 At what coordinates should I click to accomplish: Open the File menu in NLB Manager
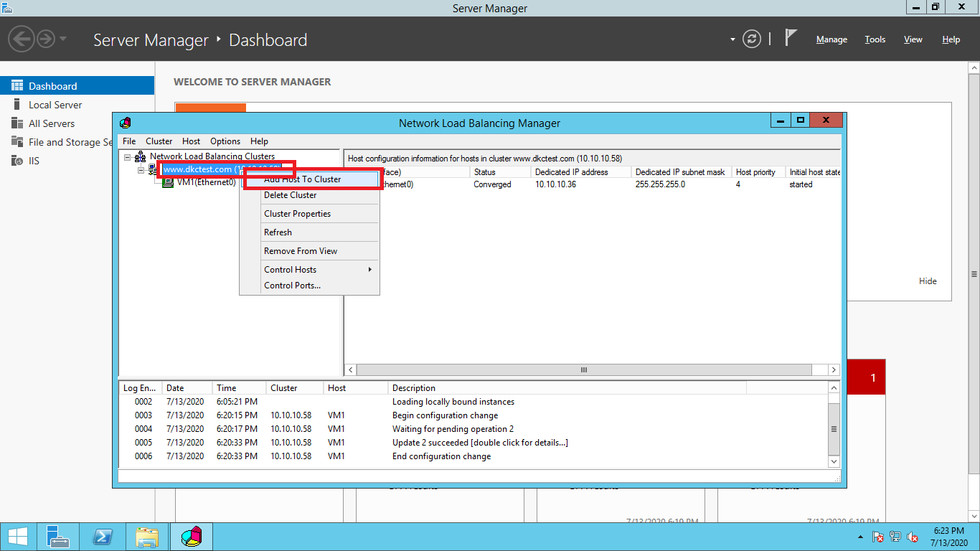pyautogui.click(x=129, y=141)
